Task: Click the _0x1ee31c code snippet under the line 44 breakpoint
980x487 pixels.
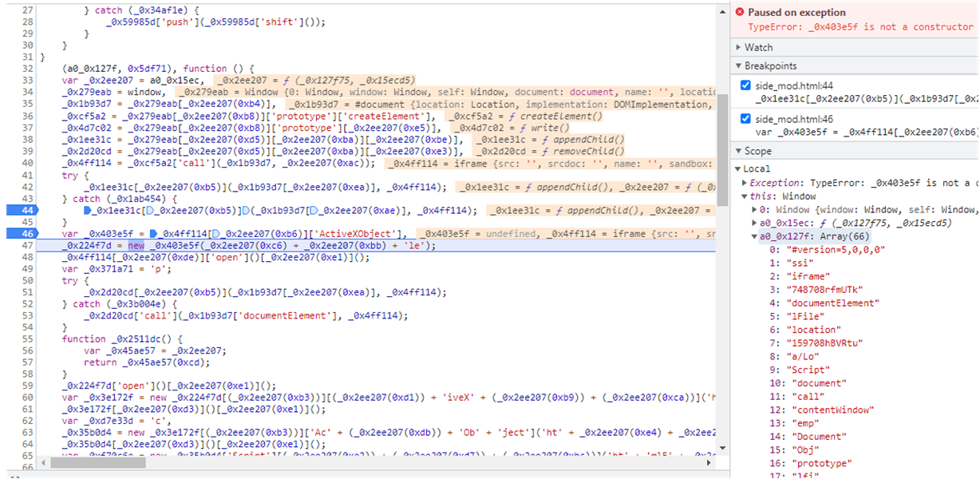Action: pos(867,98)
